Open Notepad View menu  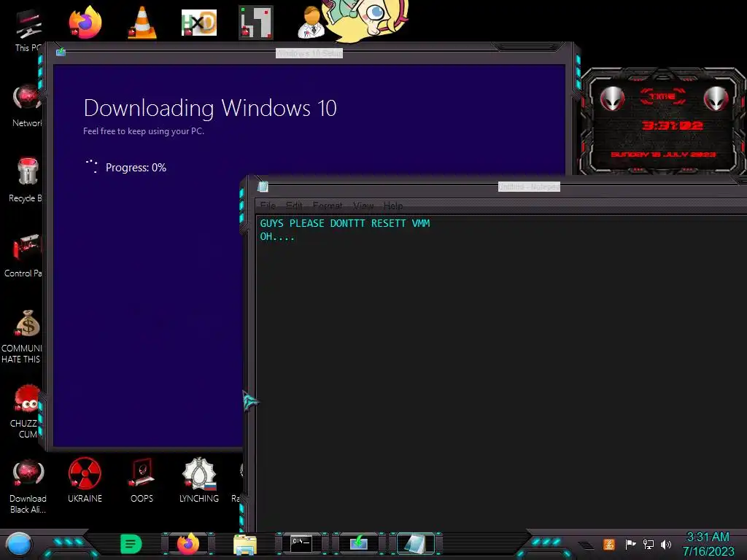(363, 206)
